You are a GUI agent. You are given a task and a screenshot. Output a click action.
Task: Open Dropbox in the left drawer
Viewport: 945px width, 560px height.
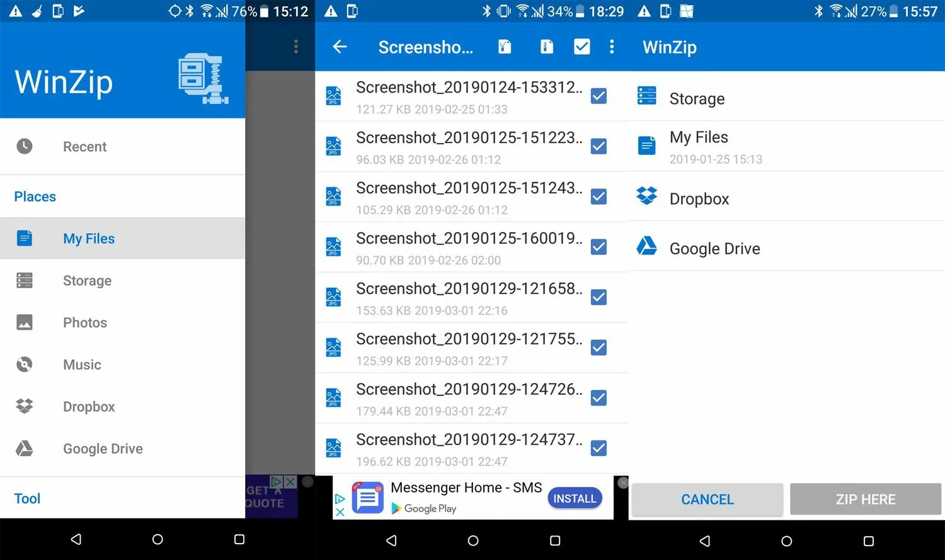122,406
